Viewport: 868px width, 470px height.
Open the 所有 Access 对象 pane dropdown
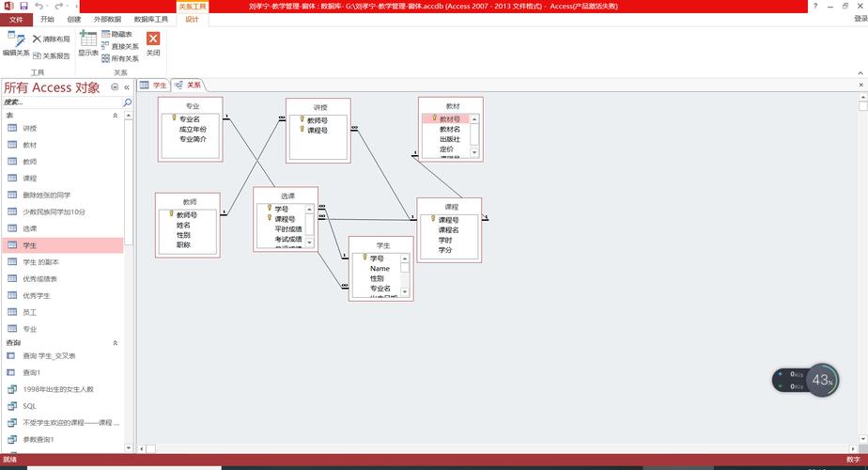pyautogui.click(x=115, y=87)
